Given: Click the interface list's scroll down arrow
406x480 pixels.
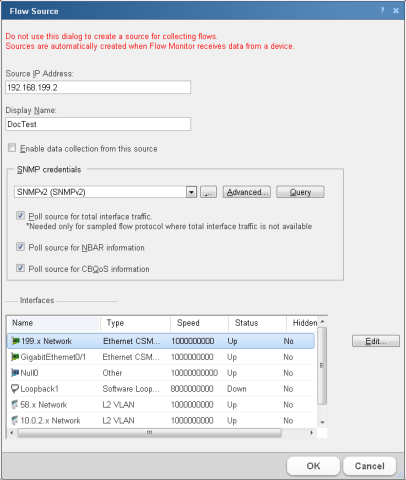Looking at the screenshot, I should (322, 422).
